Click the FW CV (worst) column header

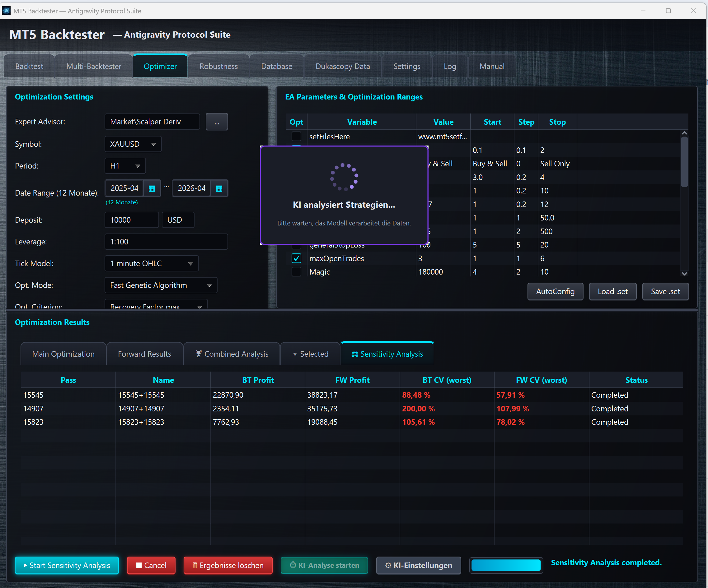coord(542,380)
